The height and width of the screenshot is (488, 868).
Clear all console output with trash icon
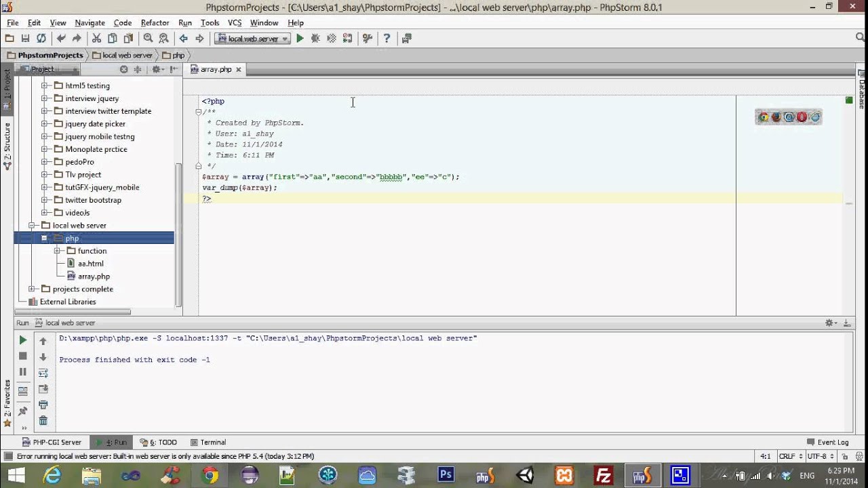[x=43, y=421]
